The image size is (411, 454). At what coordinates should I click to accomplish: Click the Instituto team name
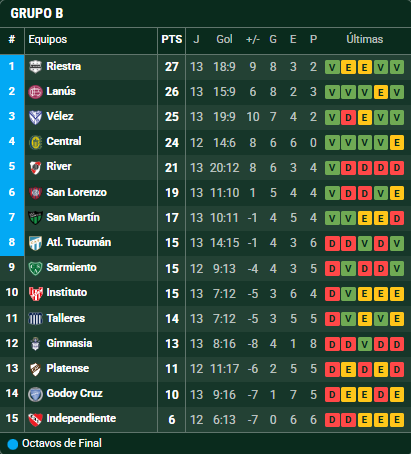(x=67, y=292)
